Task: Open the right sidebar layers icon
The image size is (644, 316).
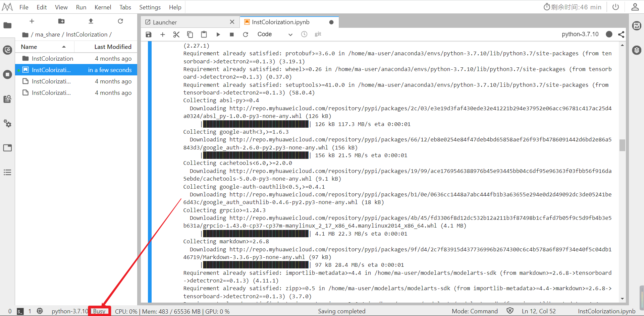Action: point(637,50)
